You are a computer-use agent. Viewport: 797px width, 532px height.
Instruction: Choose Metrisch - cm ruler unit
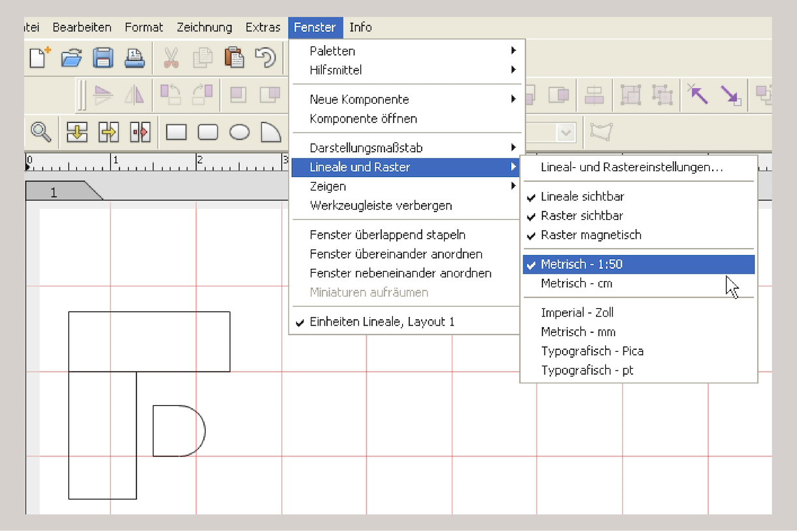coord(576,284)
